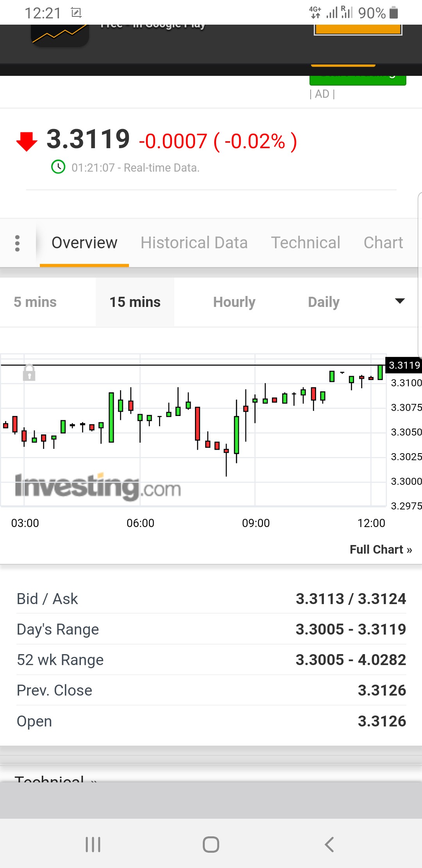Screen dimensions: 422x868
Task: Switch to the Historical Data tab
Action: click(x=194, y=243)
